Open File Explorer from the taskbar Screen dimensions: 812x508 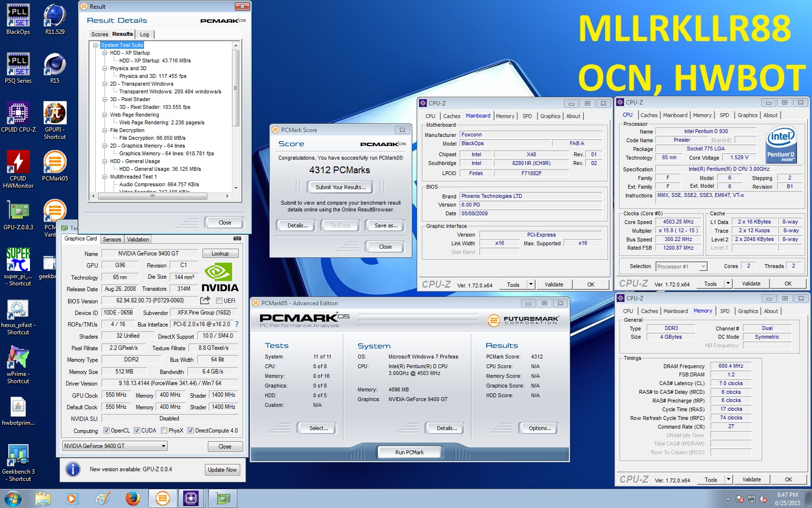coord(43,498)
